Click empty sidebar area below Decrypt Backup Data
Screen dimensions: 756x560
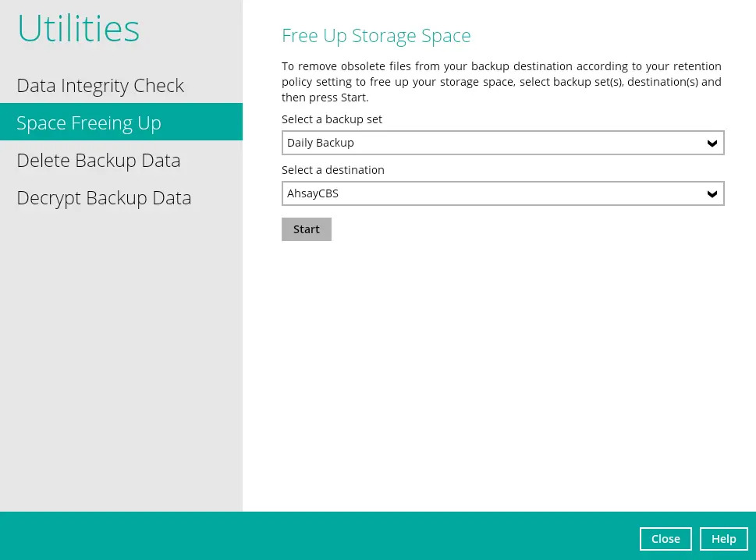coord(121,351)
